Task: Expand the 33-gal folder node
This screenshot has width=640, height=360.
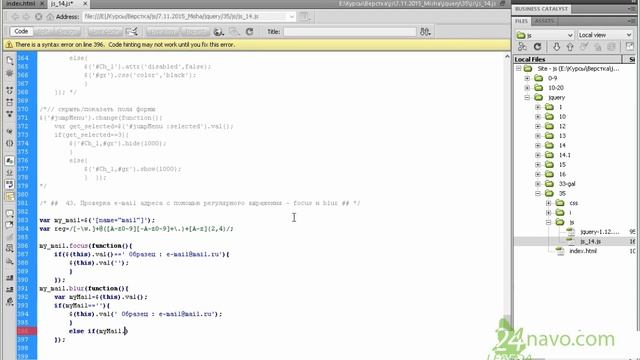Action: [x=538, y=184]
